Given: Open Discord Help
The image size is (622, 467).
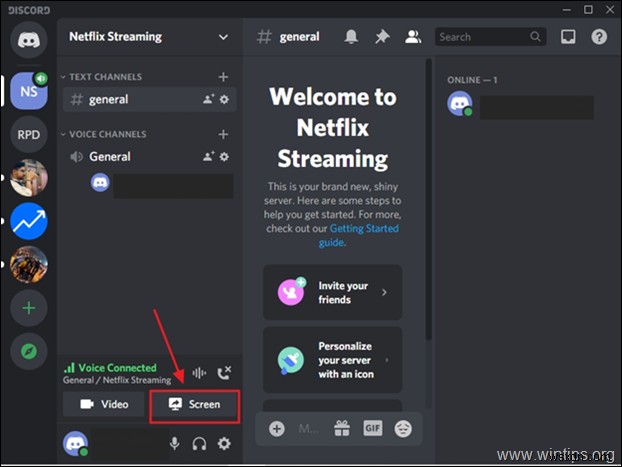Looking at the screenshot, I should [599, 37].
